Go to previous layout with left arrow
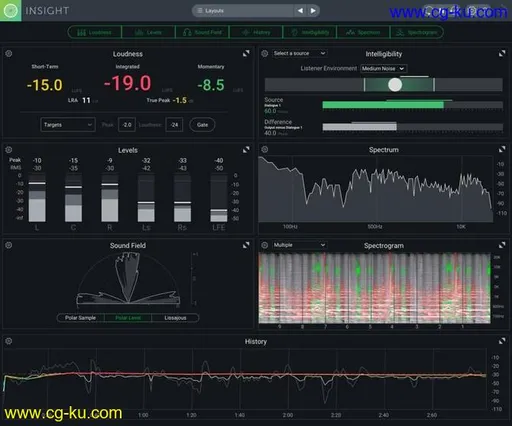This screenshot has height=426, width=512. [300, 11]
